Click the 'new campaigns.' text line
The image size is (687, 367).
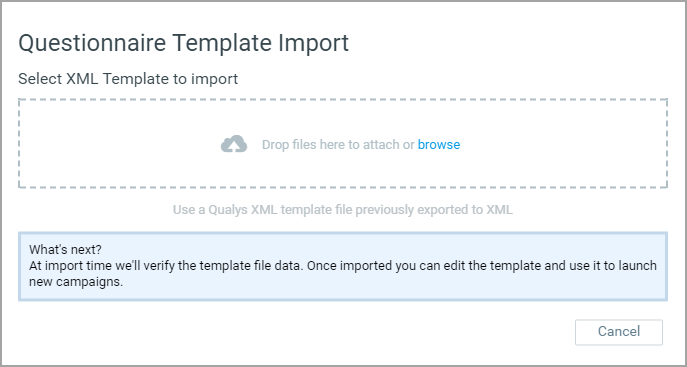pyautogui.click(x=76, y=282)
